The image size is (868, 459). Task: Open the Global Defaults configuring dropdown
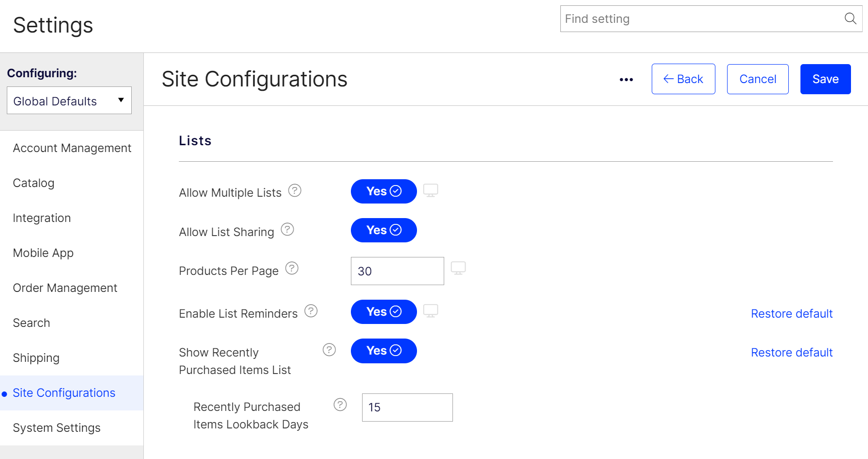click(x=69, y=101)
